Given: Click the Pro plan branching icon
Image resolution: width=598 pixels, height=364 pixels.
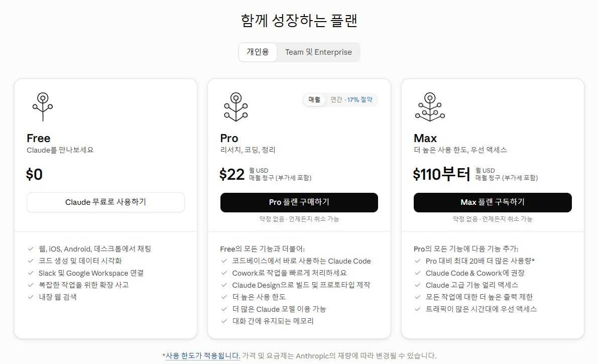Looking at the screenshot, I should (236, 107).
